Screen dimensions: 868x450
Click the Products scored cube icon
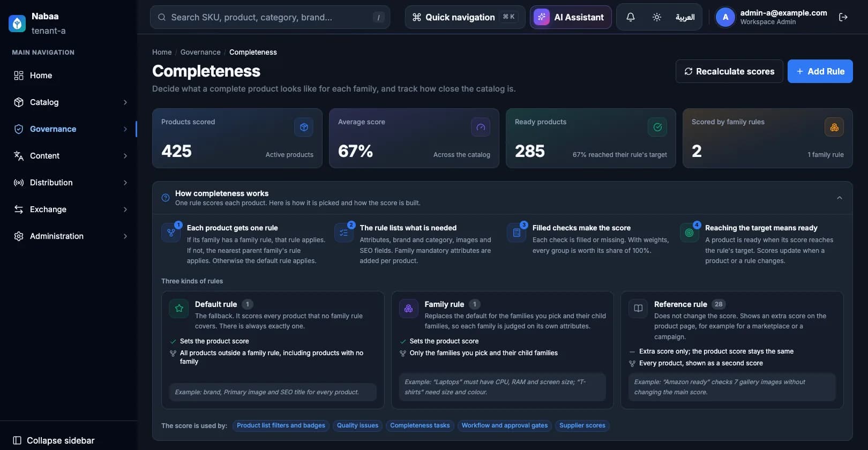pos(304,127)
